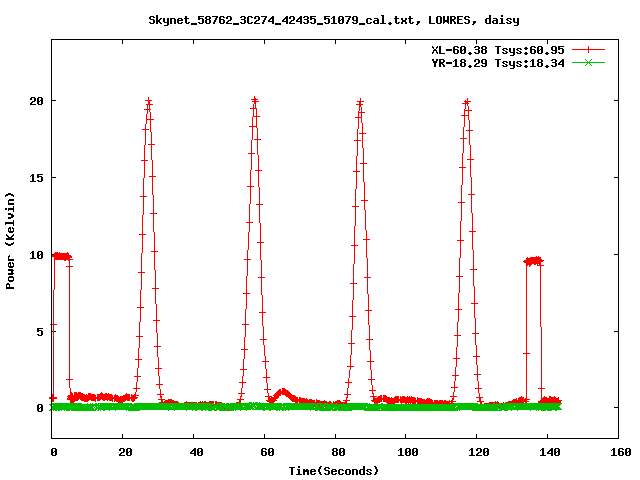Image resolution: width=640 pixels, height=480 pixels.
Task: Click the legend entry 'YR-18.29 Tsys:18.34'
Action: (x=498, y=63)
